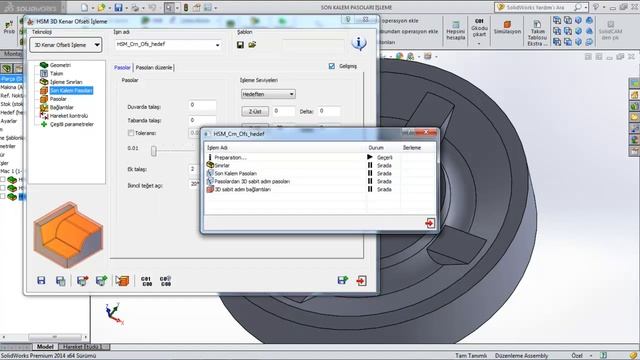Select Çeşitli parametreler tree item
Screen dimensions: 640x360
coord(72,124)
